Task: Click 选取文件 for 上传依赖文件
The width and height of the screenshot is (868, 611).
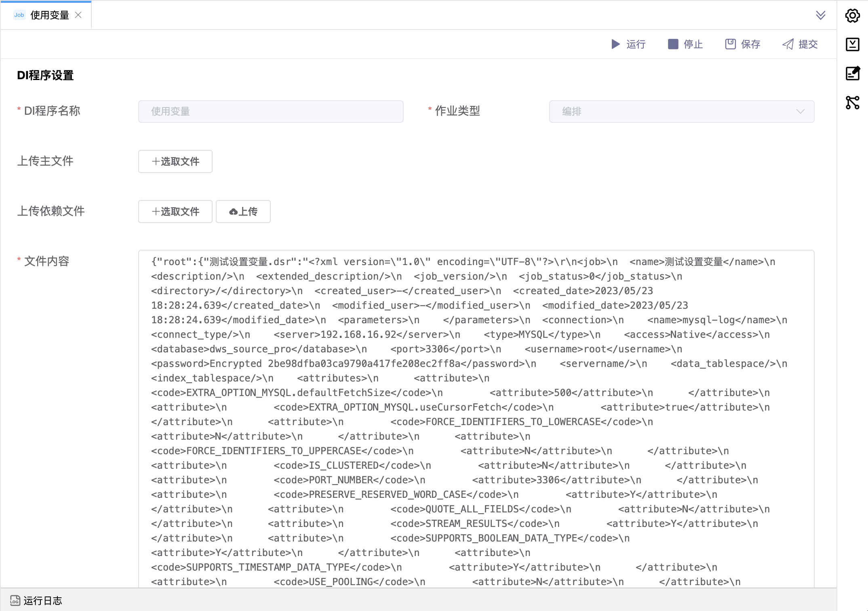Action: click(175, 211)
